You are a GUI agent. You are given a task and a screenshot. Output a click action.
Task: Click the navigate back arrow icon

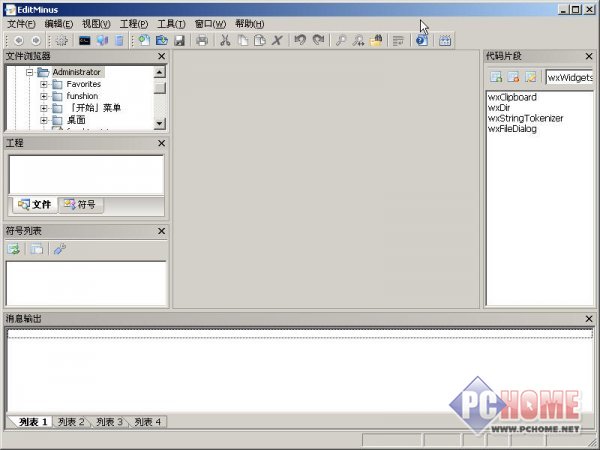[x=18, y=40]
